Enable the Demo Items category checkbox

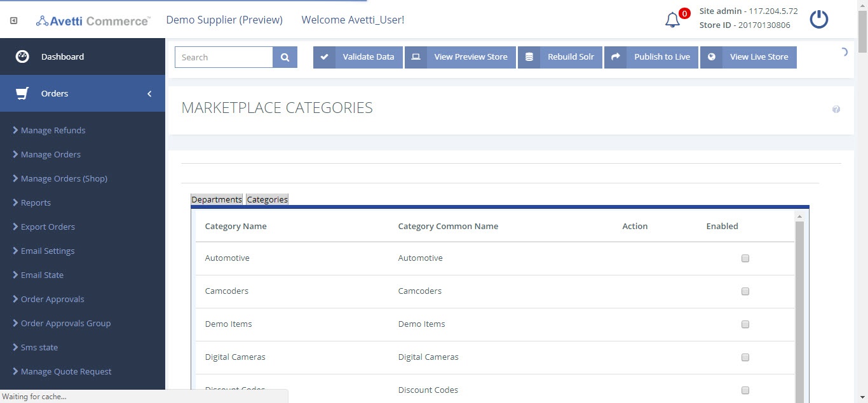pos(745,324)
